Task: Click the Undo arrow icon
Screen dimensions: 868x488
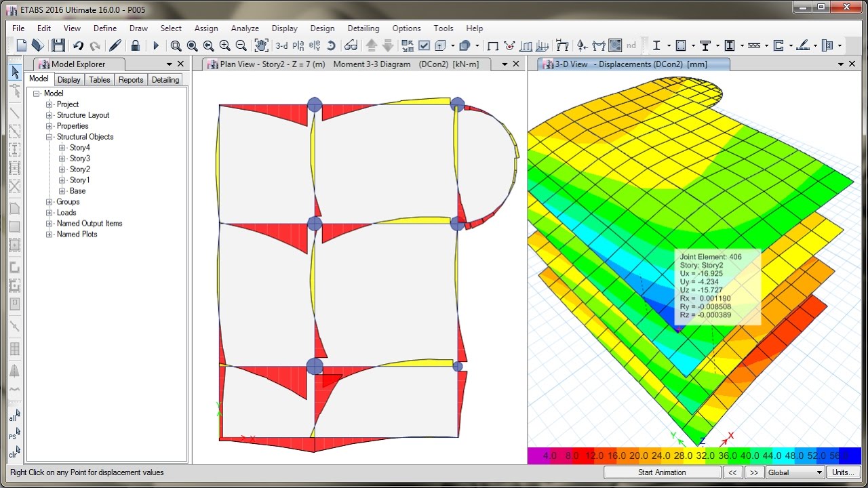Action: (78, 45)
